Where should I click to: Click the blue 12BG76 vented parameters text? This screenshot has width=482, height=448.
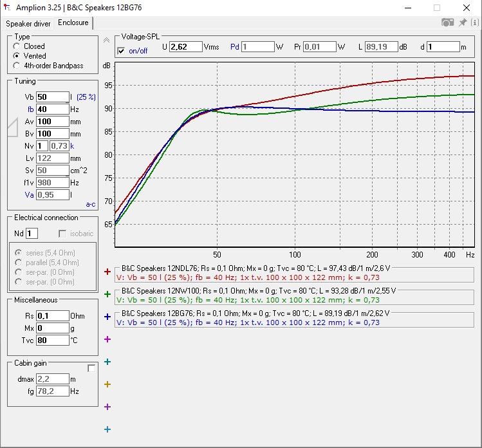[x=248, y=322]
